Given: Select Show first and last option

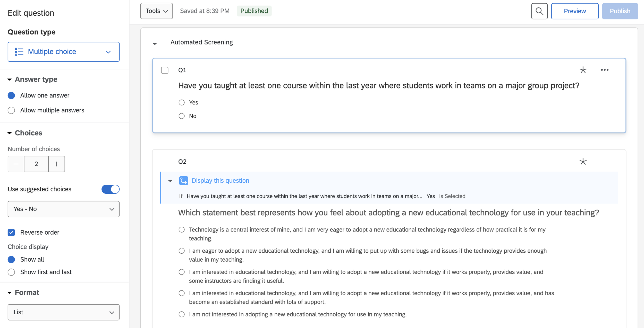Looking at the screenshot, I should [11, 272].
